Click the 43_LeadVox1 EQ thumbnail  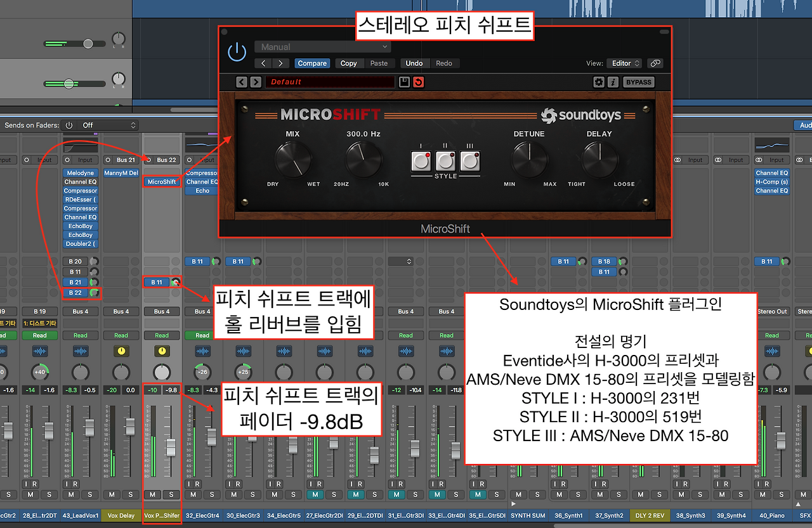click(81, 146)
